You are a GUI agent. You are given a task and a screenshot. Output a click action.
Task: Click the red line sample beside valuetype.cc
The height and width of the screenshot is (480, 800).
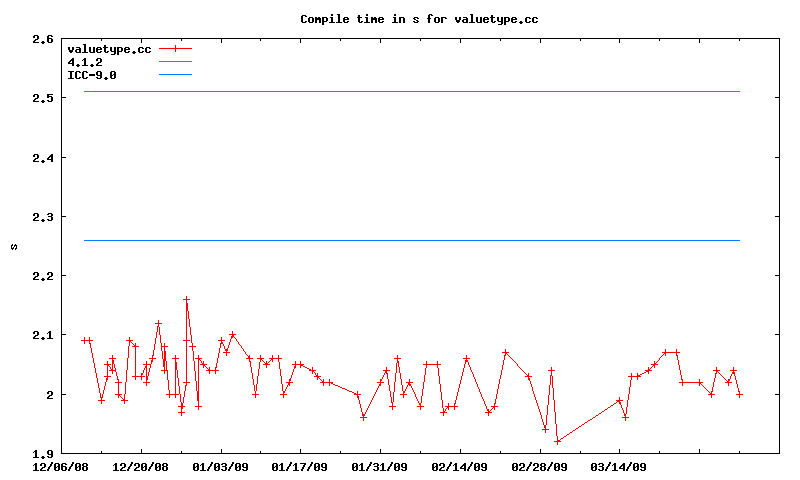click(174, 49)
